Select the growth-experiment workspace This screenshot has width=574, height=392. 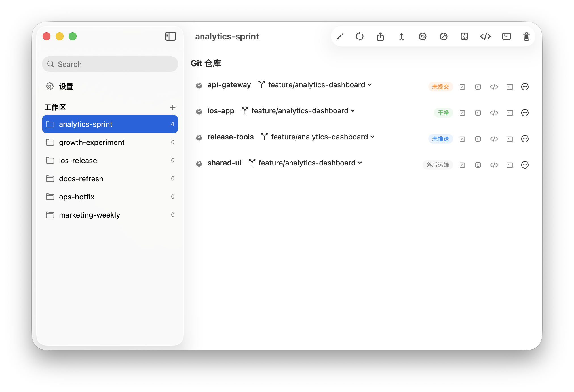pyautogui.click(x=92, y=142)
